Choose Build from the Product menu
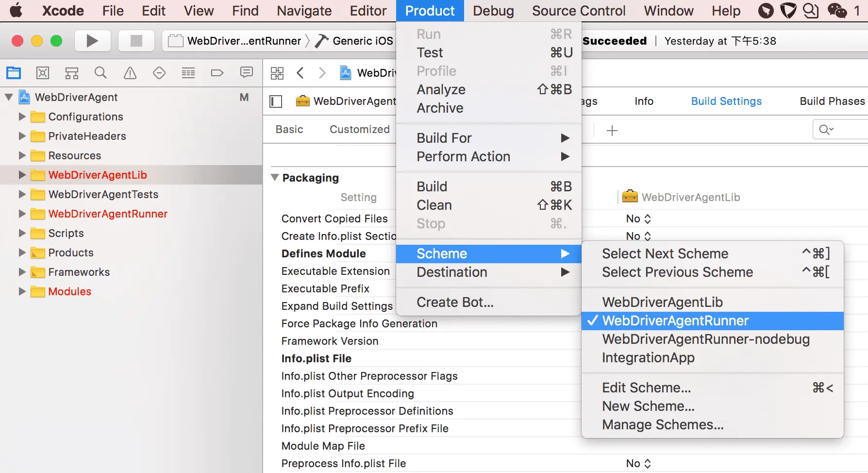Image resolution: width=868 pixels, height=473 pixels. click(489, 186)
